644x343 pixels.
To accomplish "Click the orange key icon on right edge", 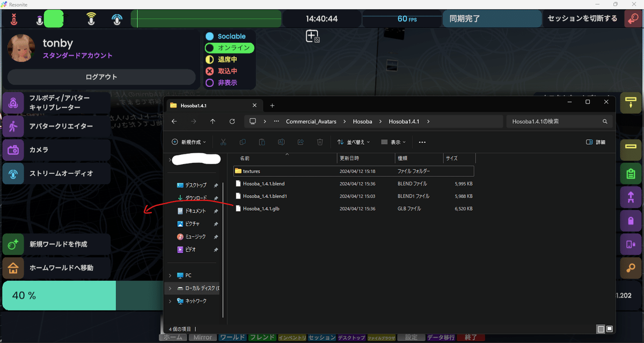I will (x=630, y=268).
